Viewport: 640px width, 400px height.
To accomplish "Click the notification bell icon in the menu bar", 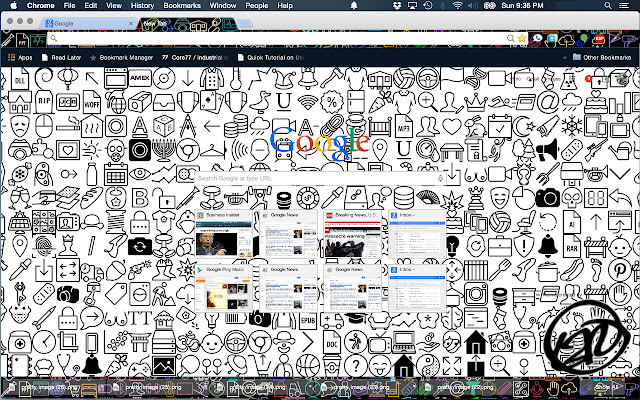I will [x=354, y=5].
